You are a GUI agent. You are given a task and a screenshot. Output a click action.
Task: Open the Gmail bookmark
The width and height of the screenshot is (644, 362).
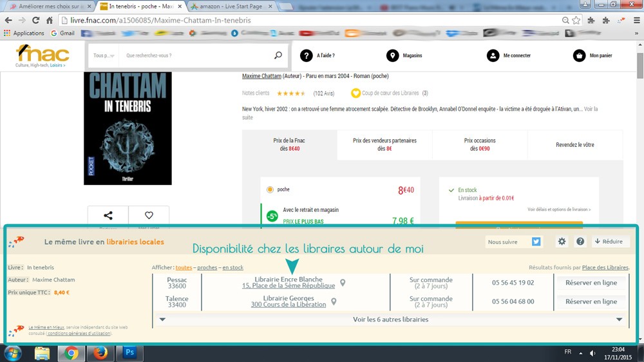[x=62, y=33]
